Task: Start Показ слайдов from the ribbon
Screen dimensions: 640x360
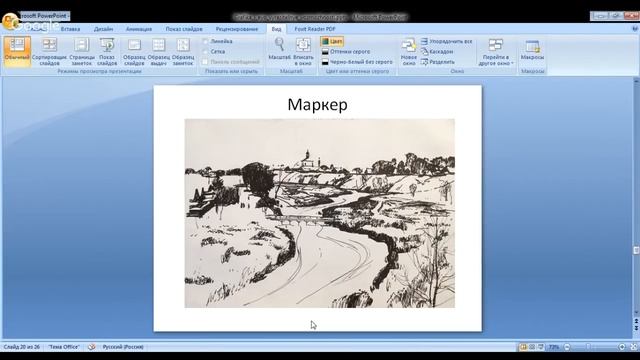Action: [x=107, y=51]
